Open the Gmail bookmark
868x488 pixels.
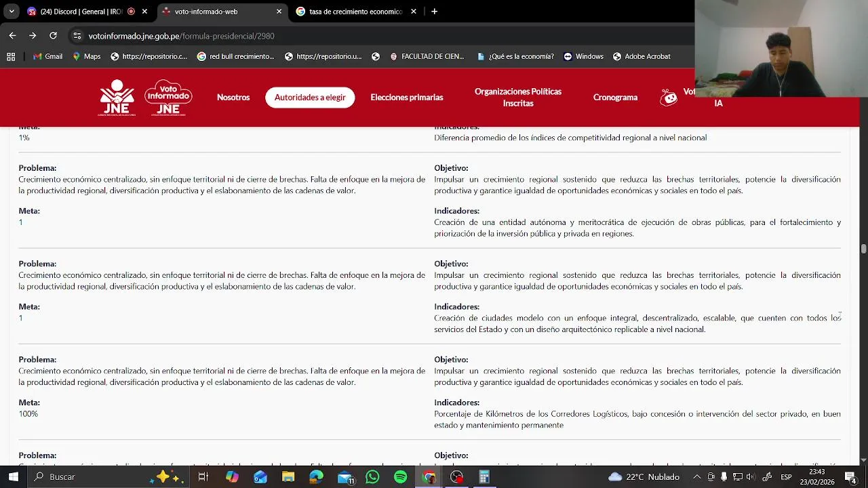48,56
